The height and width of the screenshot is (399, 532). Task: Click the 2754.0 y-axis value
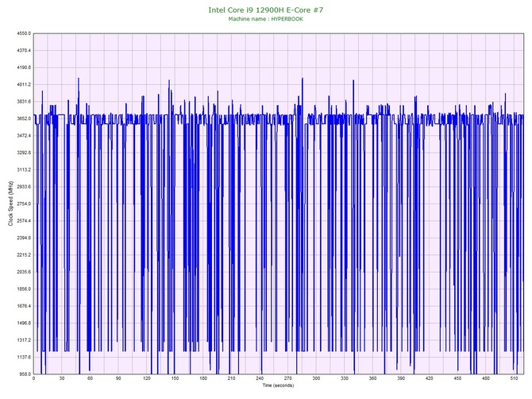pos(24,203)
